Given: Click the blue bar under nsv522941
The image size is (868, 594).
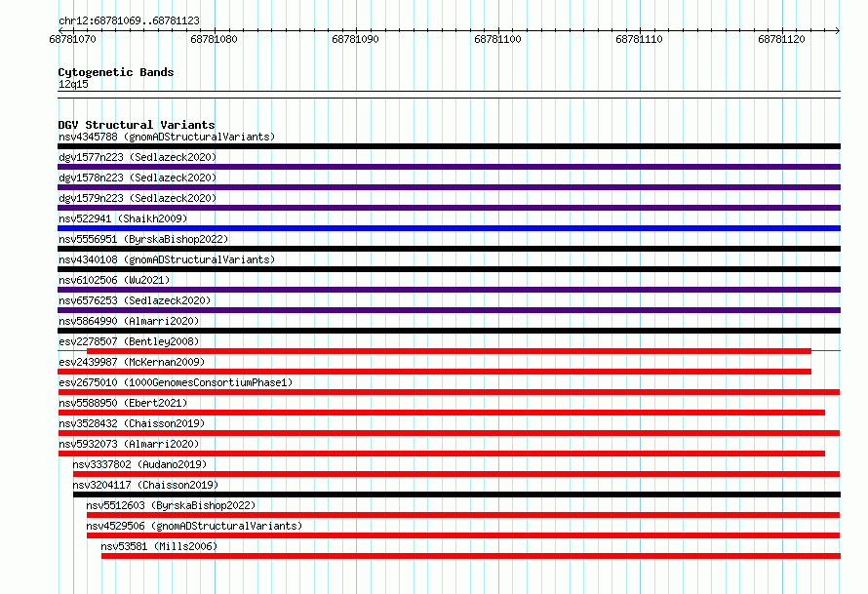Looking at the screenshot, I should click(449, 228).
